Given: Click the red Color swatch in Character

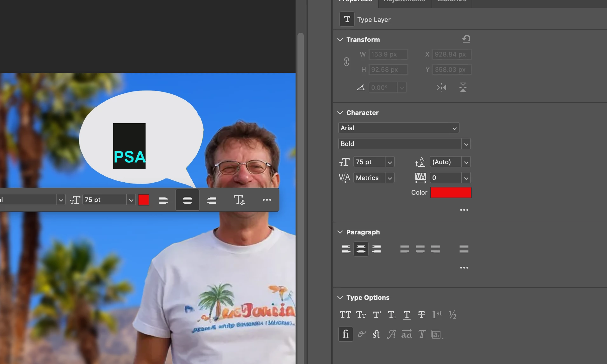Looking at the screenshot, I should [451, 192].
